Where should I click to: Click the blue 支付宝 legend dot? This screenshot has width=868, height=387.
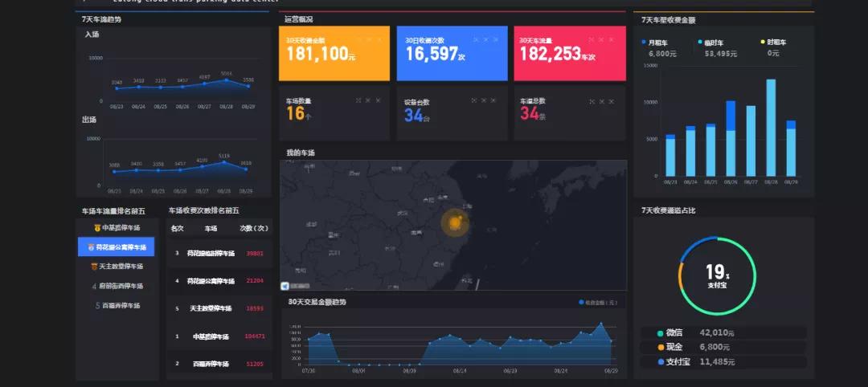[x=661, y=362]
